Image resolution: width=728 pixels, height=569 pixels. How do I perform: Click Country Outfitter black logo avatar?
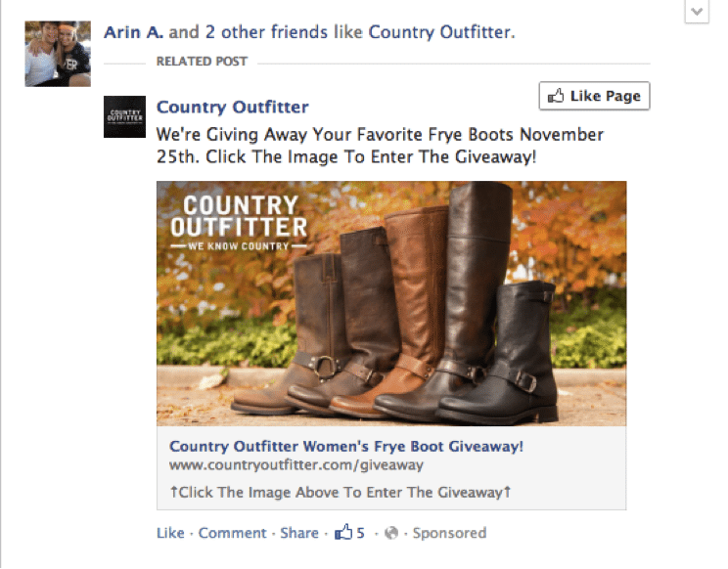(124, 117)
